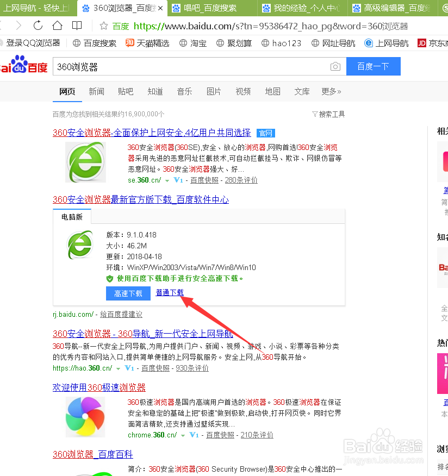Click the 高速下载 button
Image resolution: width=448 pixels, height=476 pixels.
pos(128,293)
